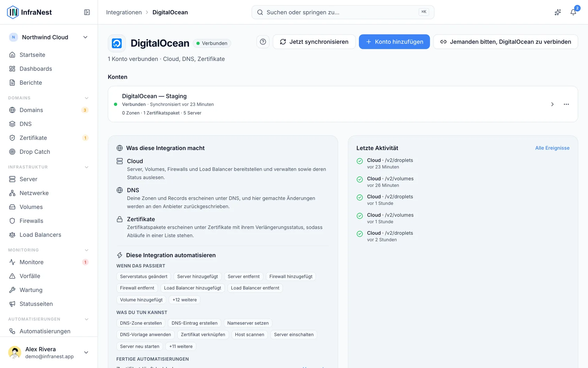Open the three-dot menu for Staging account

(x=566, y=104)
